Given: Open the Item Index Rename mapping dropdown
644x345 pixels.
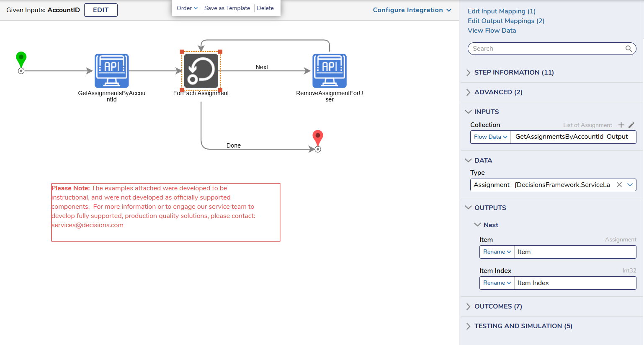Looking at the screenshot, I should (x=497, y=283).
